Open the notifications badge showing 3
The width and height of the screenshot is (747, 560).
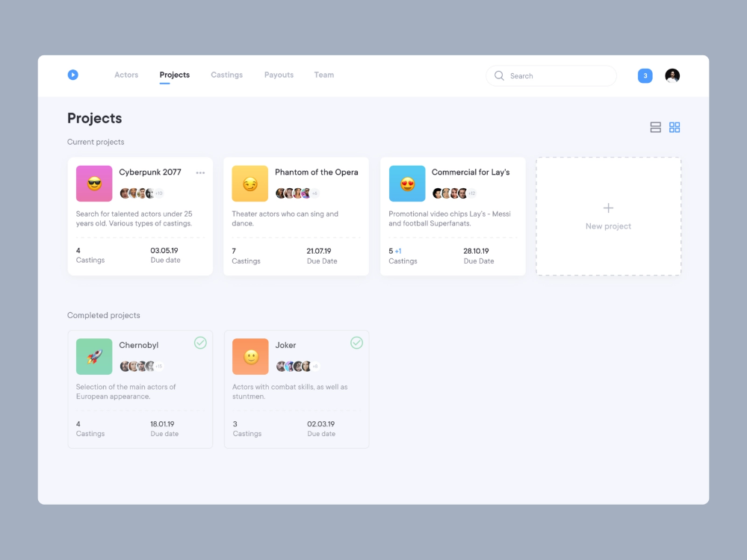pos(645,75)
